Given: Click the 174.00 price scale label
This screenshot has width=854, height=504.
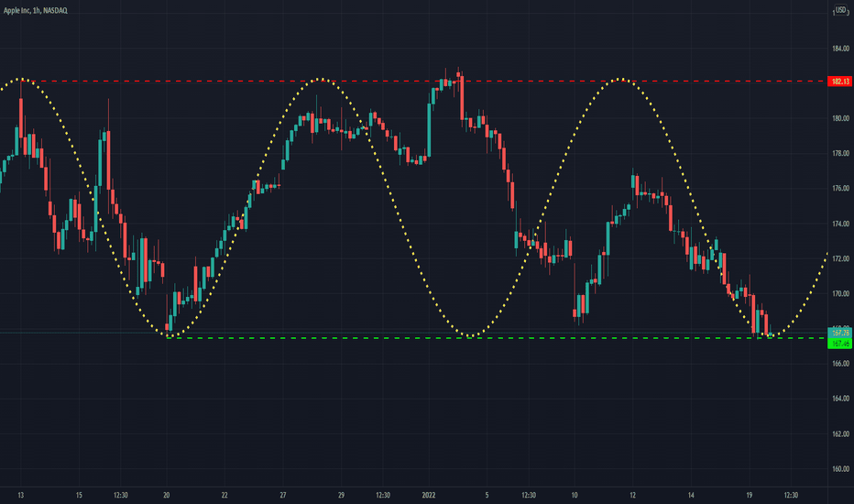Looking at the screenshot, I should click(840, 224).
